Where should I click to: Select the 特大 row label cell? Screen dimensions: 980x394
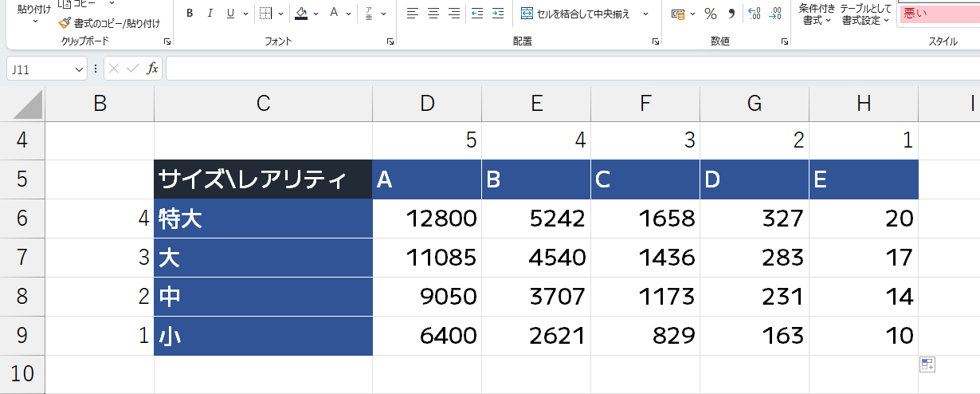263,219
